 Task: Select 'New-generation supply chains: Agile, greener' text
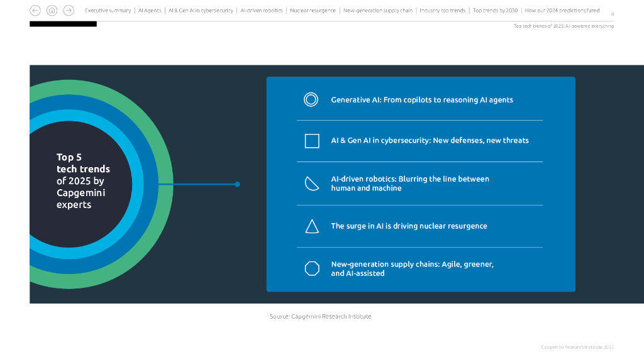(x=413, y=269)
